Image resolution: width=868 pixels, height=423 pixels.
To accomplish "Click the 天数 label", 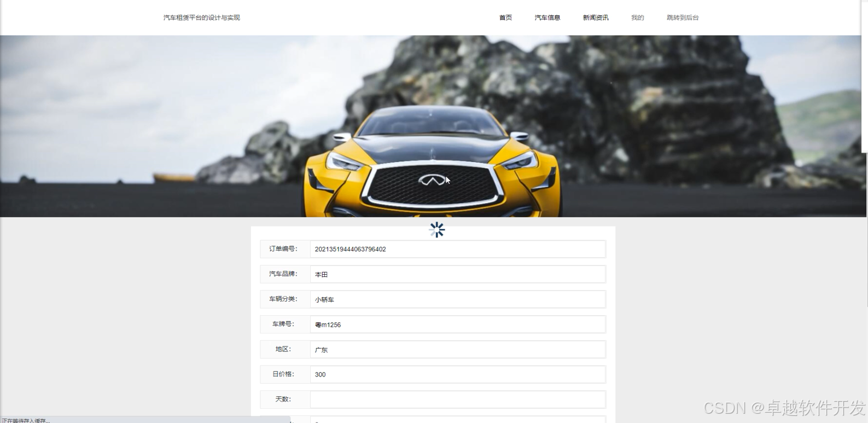I will pos(283,399).
